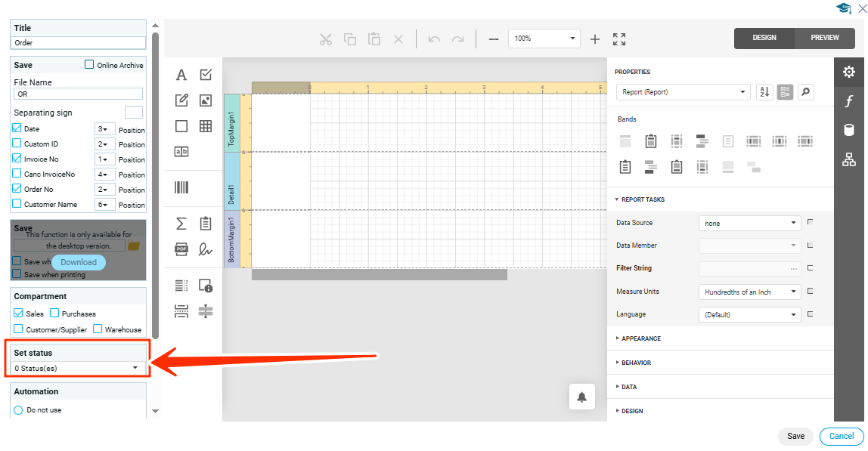Select the Label text tool in toolbox
The height and width of the screenshot is (451, 868).
coord(181,75)
